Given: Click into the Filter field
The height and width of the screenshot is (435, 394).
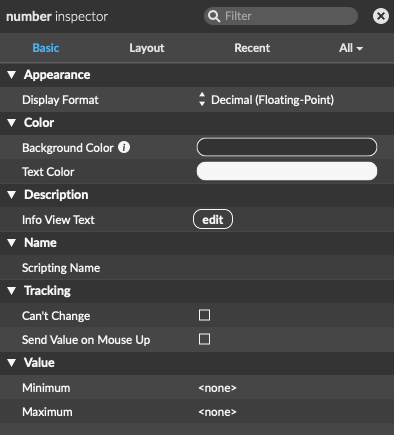Looking at the screenshot, I should pyautogui.click(x=281, y=16).
